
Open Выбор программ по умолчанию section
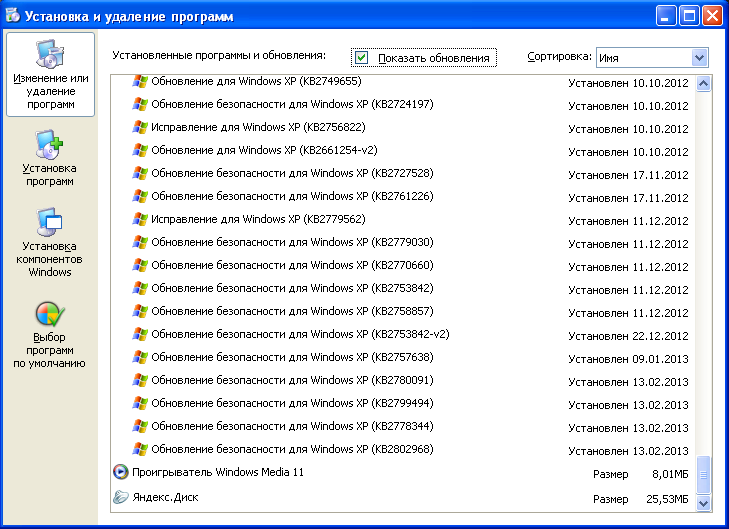(49, 335)
